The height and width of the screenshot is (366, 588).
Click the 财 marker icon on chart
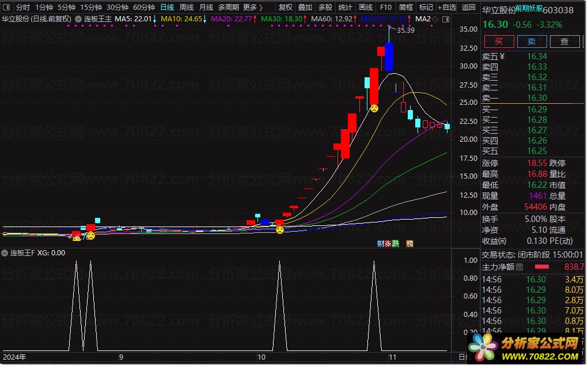coord(380,244)
